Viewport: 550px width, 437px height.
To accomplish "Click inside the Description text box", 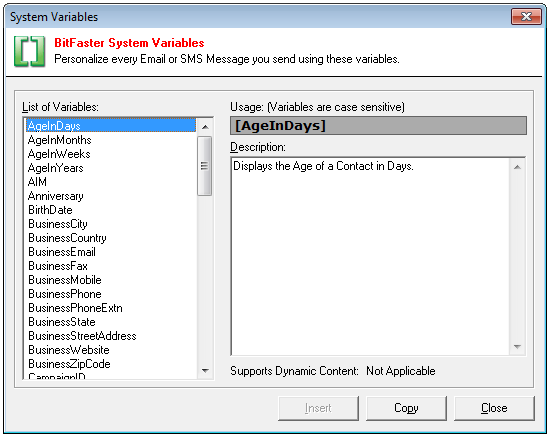I will click(371, 256).
